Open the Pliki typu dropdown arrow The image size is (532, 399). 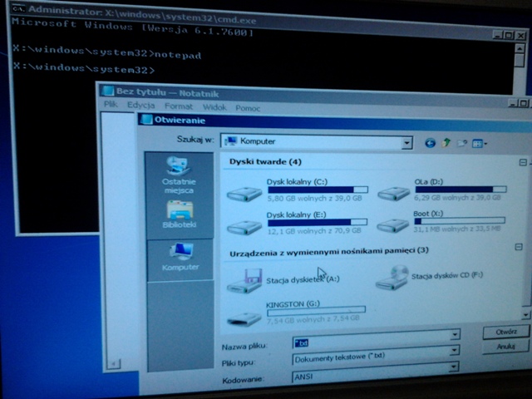(x=455, y=350)
